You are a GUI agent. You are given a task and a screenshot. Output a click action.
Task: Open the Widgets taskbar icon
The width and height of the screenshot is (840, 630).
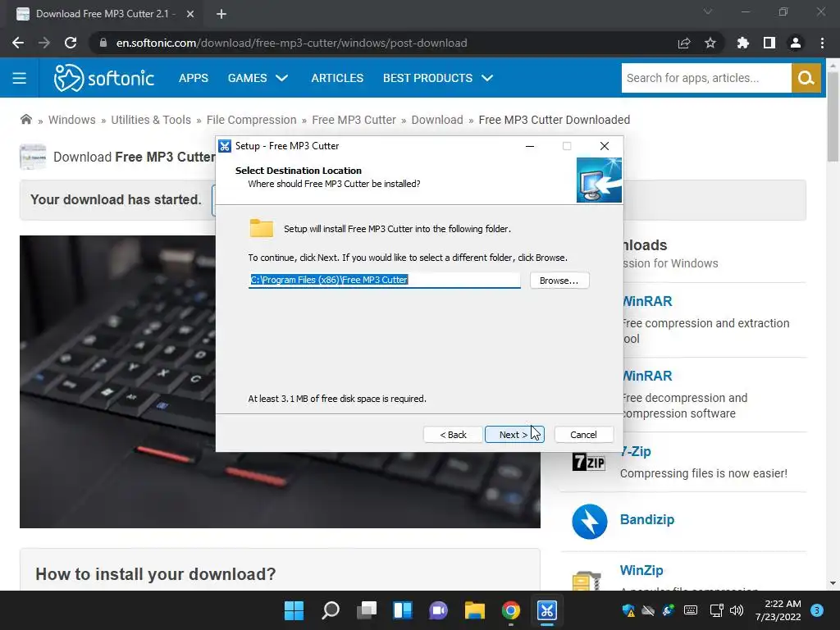tap(402, 610)
